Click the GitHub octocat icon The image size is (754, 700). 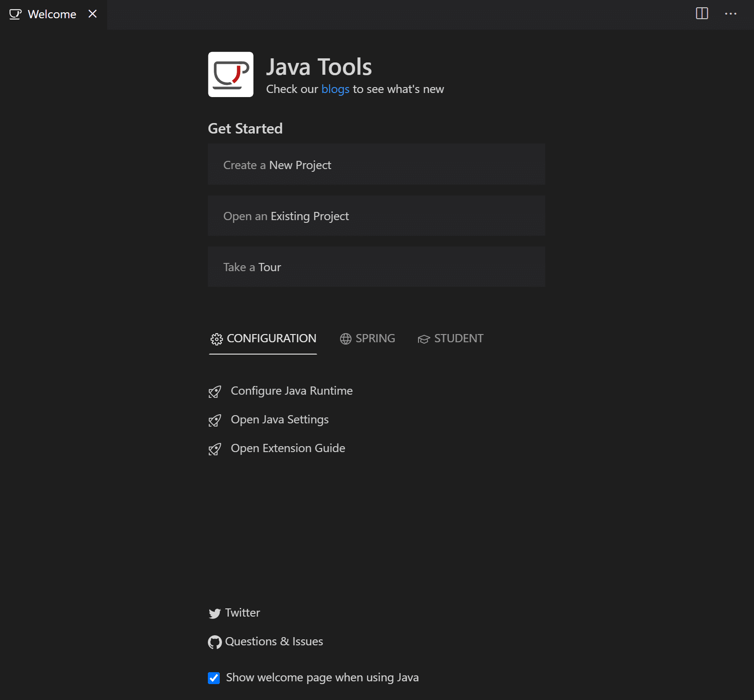pyautogui.click(x=215, y=642)
